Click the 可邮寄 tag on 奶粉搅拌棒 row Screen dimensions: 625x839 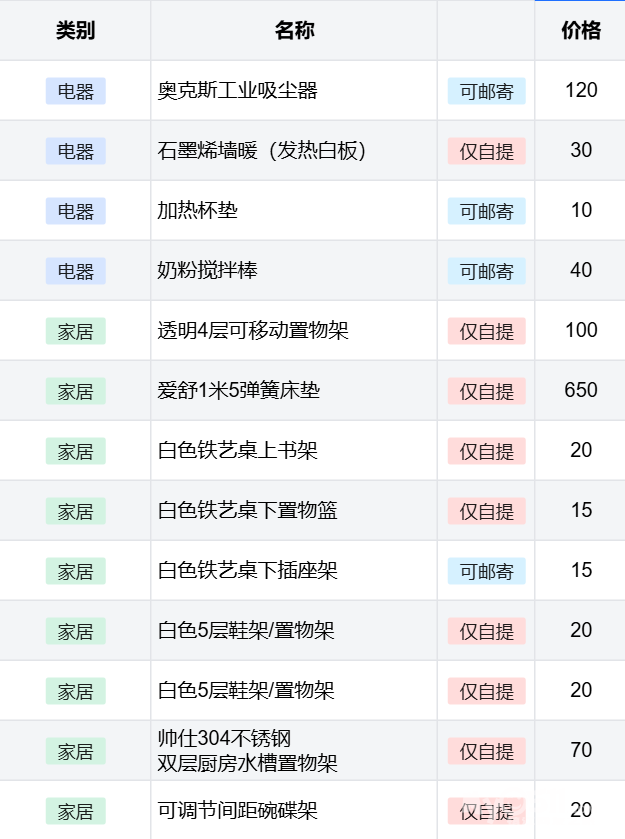tap(486, 271)
